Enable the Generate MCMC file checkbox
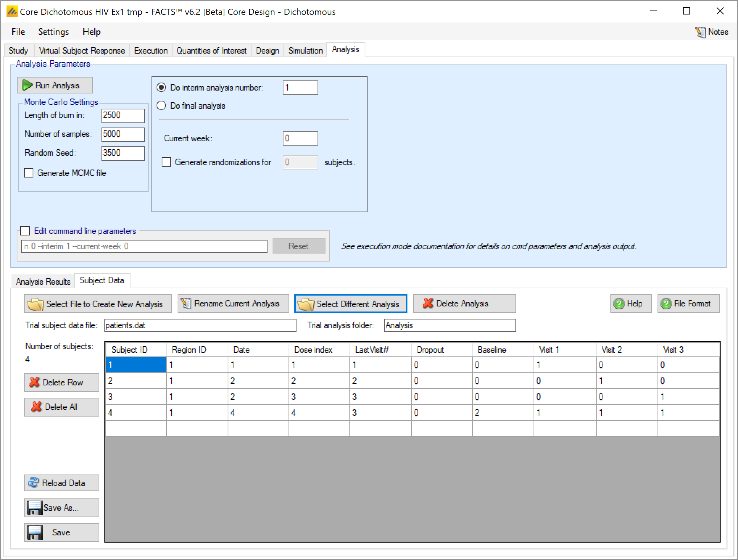Screen dimensions: 738x560 [x=29, y=173]
